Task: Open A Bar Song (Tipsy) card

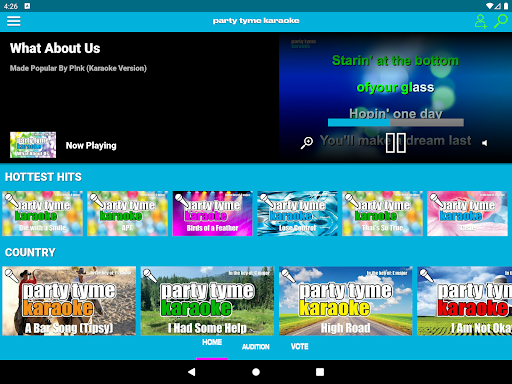Action: pos(69,301)
